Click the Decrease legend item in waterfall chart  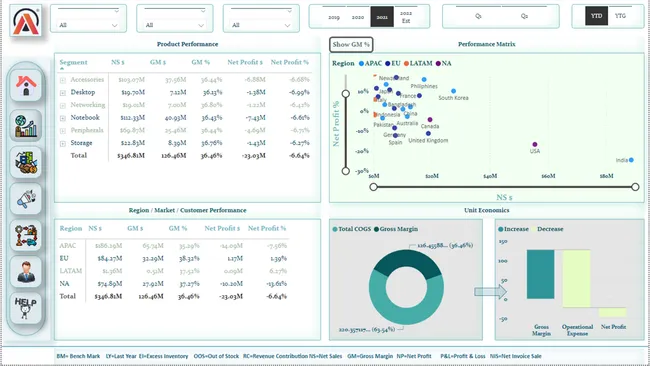[547, 229]
